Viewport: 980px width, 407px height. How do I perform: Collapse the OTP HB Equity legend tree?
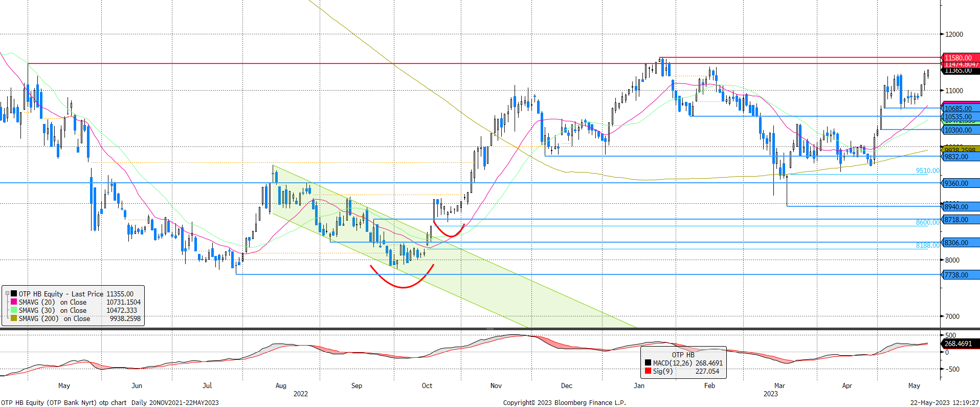tap(8, 294)
